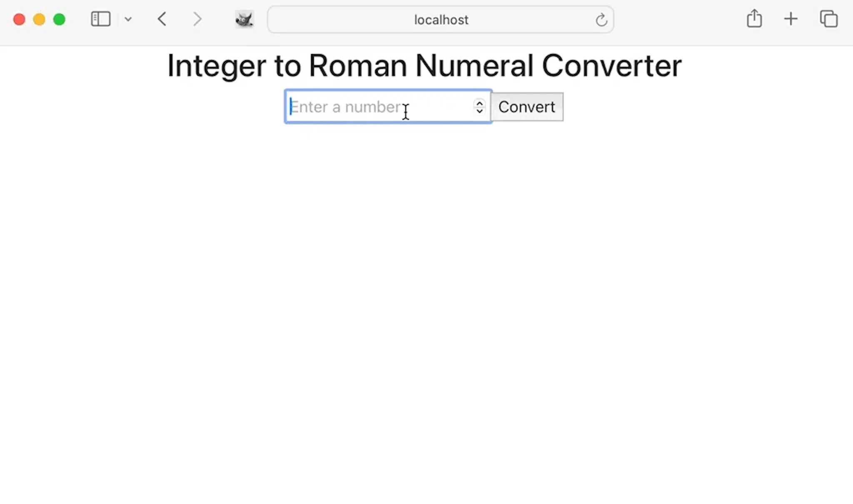
Task: Minimize the window with yellow button
Action: coord(39,20)
